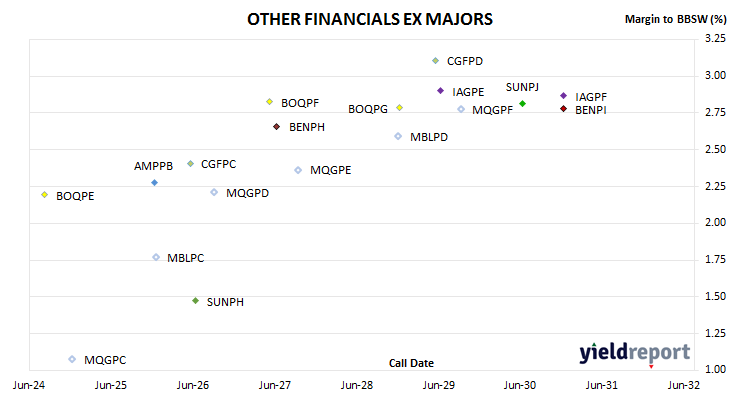The height and width of the screenshot is (399, 730).
Task: Select the 2.50 margin axis label
Action: (x=716, y=149)
